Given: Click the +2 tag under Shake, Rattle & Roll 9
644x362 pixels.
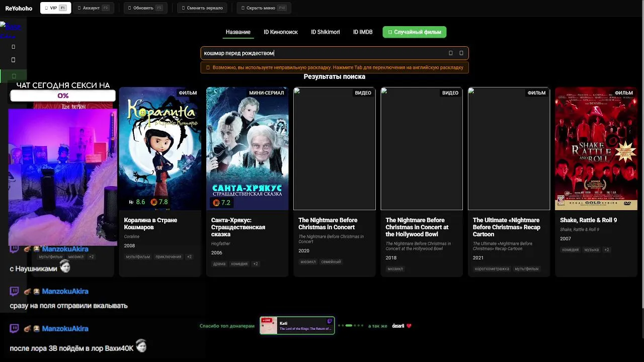Looking at the screenshot, I should 607,250.
